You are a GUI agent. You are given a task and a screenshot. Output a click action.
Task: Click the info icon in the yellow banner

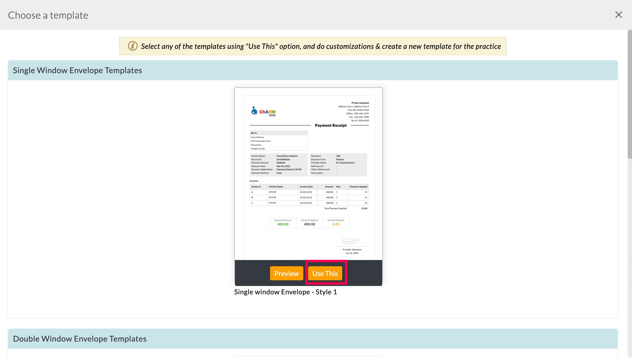(132, 46)
